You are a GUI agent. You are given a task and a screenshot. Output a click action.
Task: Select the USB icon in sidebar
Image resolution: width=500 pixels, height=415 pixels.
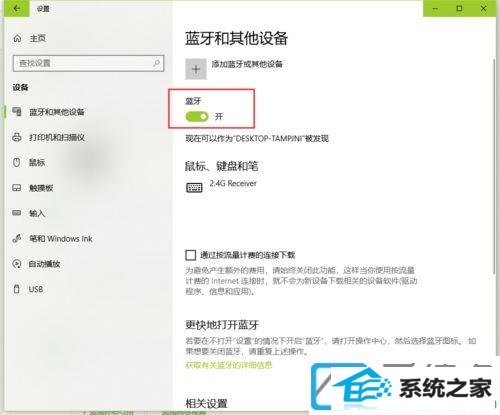(x=17, y=289)
